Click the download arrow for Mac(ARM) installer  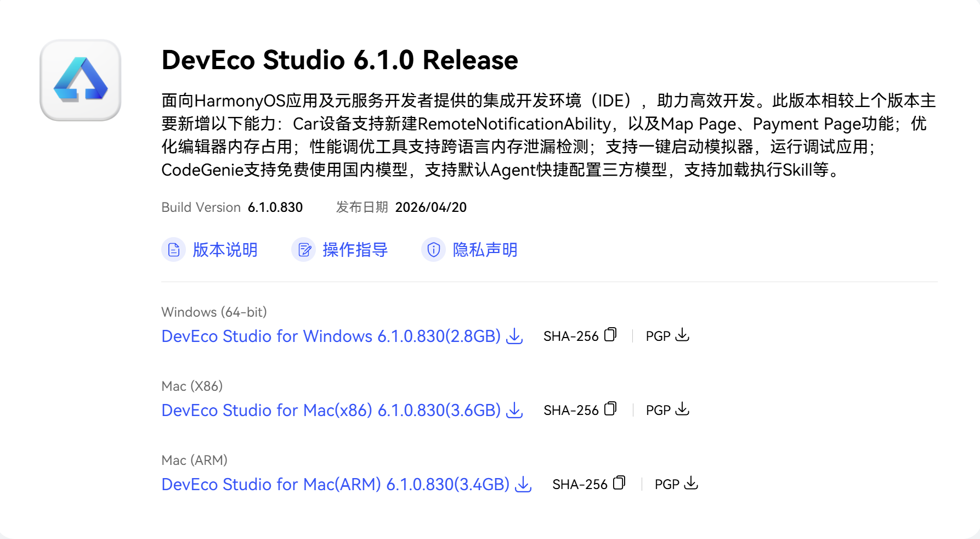click(523, 484)
